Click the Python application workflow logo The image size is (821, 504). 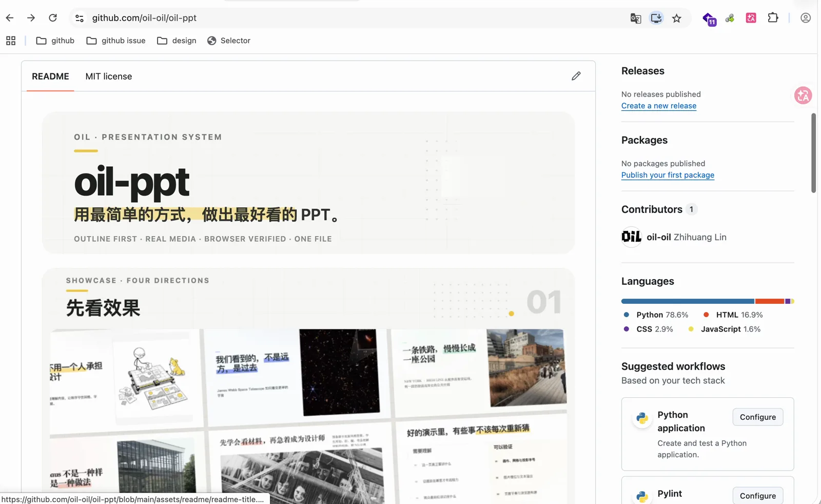[642, 418]
